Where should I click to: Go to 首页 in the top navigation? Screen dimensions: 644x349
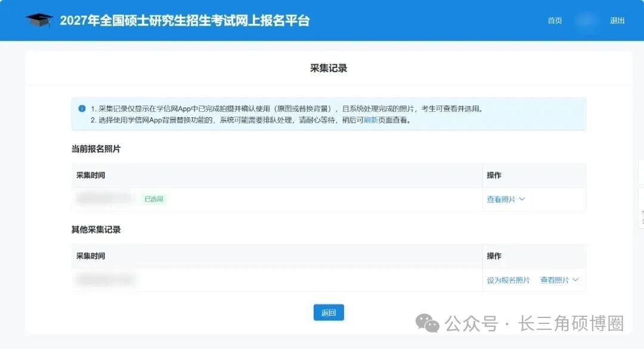tap(555, 20)
